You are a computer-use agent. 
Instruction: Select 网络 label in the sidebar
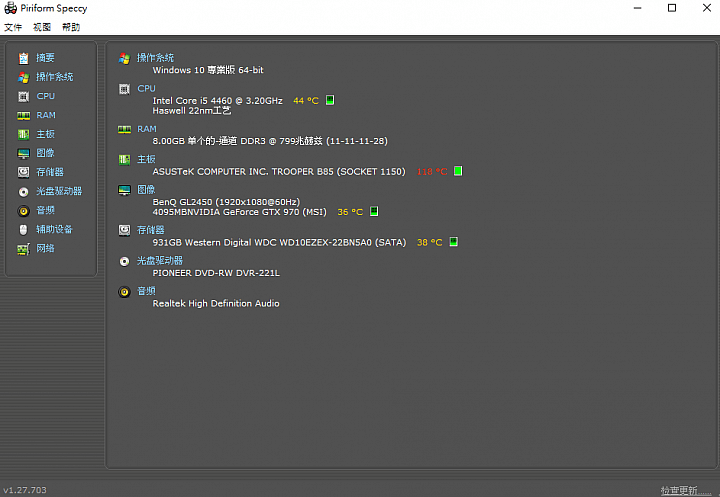point(45,248)
